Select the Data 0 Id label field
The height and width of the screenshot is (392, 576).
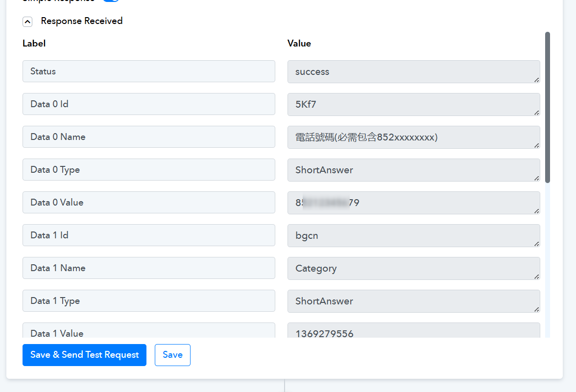[148, 104]
